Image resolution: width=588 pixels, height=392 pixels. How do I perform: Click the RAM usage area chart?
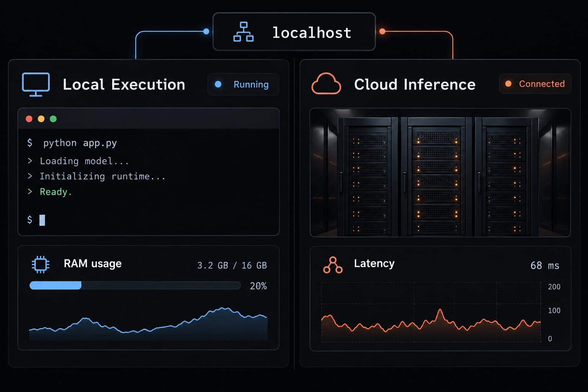tap(148, 324)
